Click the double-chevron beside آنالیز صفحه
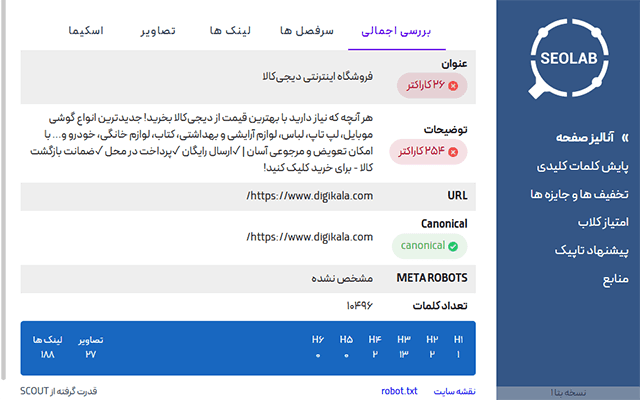The width and height of the screenshot is (640, 400). (624, 138)
